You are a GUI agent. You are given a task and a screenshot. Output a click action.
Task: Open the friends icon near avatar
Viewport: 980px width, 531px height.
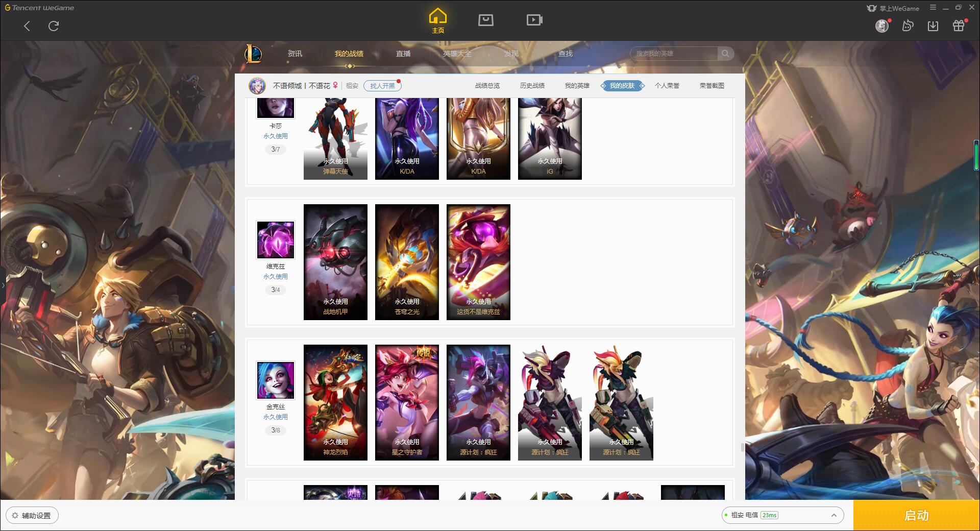[x=908, y=26]
